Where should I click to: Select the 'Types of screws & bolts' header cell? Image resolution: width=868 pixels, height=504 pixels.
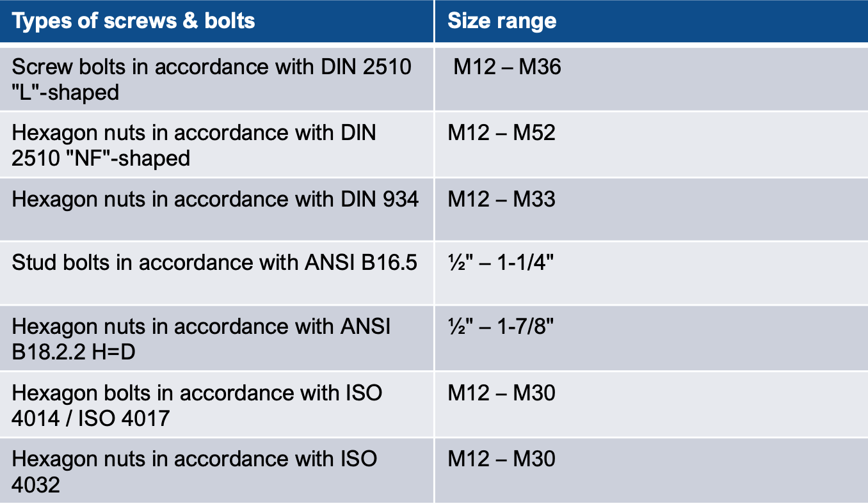(217, 21)
